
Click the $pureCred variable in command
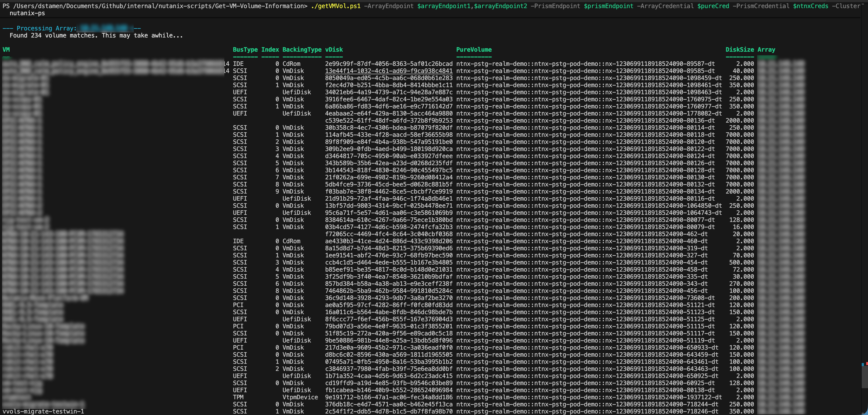[713, 6]
